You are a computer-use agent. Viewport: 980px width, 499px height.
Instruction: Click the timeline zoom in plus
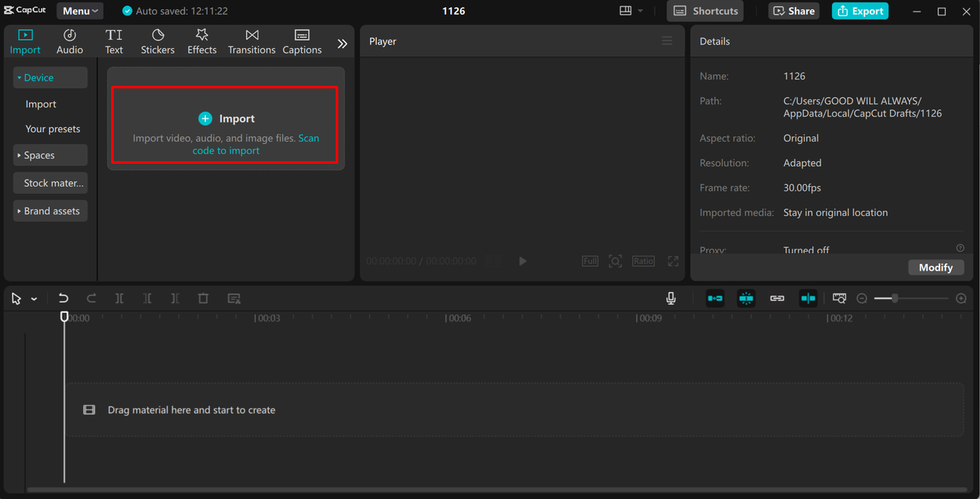[962, 298]
